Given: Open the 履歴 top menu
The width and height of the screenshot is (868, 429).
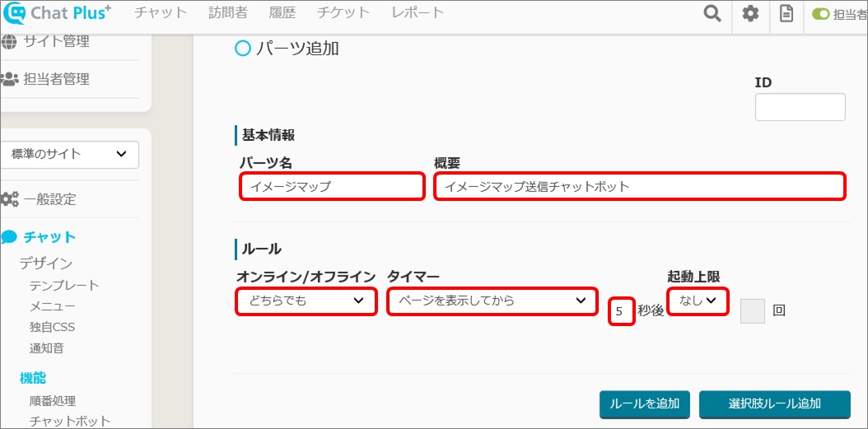Looking at the screenshot, I should [282, 12].
